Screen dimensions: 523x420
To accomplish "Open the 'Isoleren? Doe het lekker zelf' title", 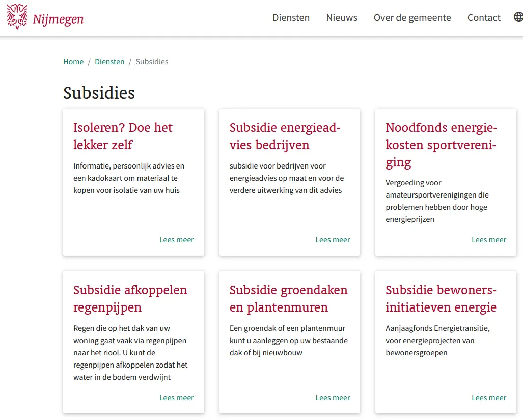I will [123, 136].
